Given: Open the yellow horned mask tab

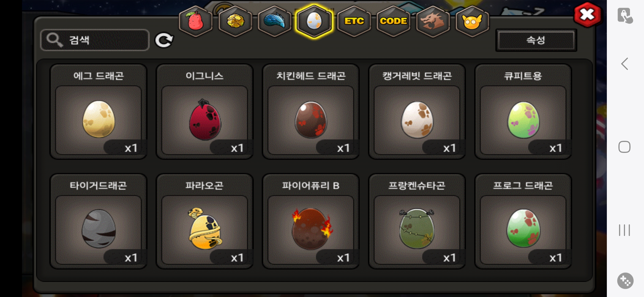Looking at the screenshot, I should point(472,21).
